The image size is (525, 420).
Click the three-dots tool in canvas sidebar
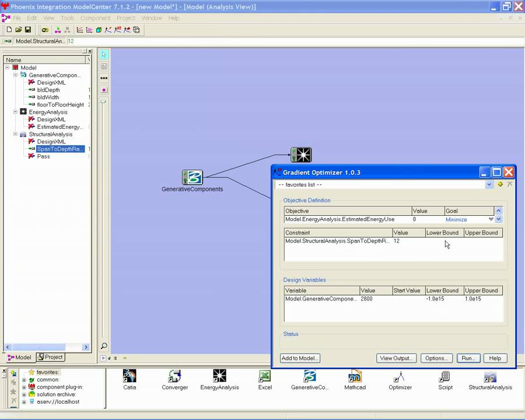click(104, 78)
